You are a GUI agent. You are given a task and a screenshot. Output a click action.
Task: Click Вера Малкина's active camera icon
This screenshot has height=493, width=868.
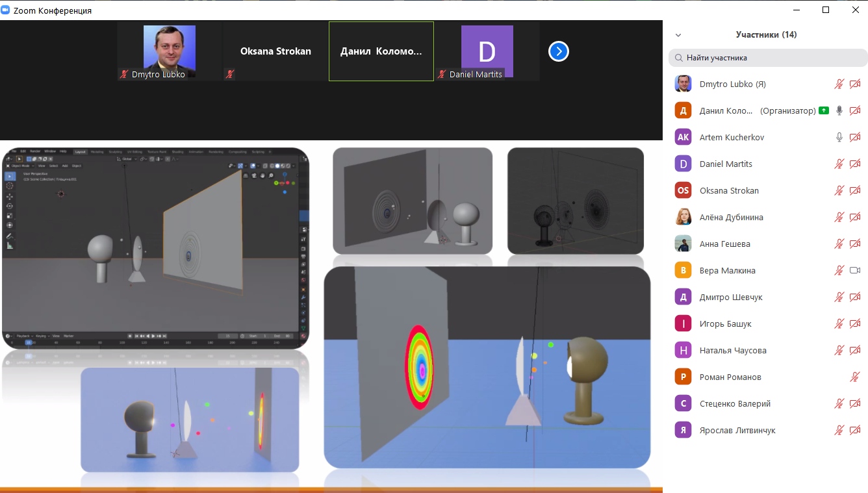[855, 270]
